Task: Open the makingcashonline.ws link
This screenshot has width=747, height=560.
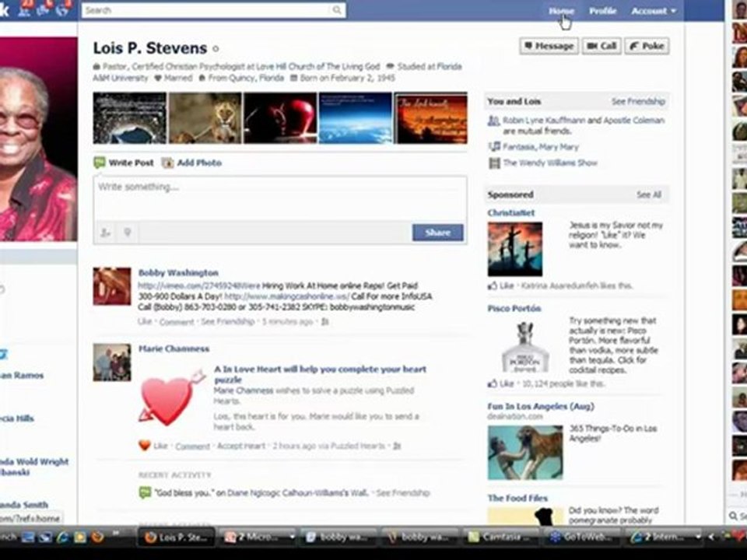Action: (287, 296)
